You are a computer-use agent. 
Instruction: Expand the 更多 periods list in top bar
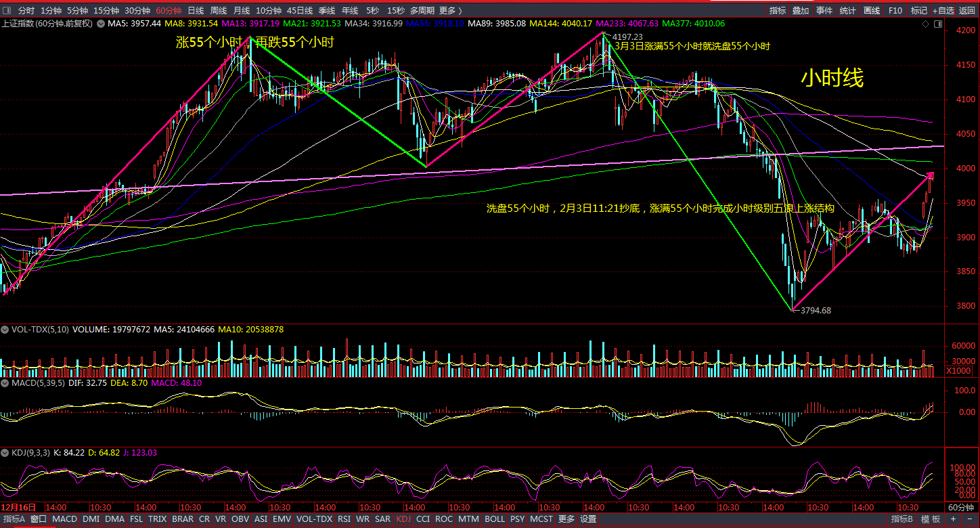point(451,11)
